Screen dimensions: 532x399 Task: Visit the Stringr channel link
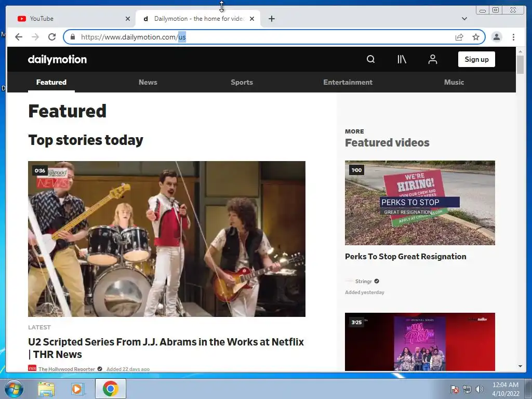pyautogui.click(x=363, y=281)
